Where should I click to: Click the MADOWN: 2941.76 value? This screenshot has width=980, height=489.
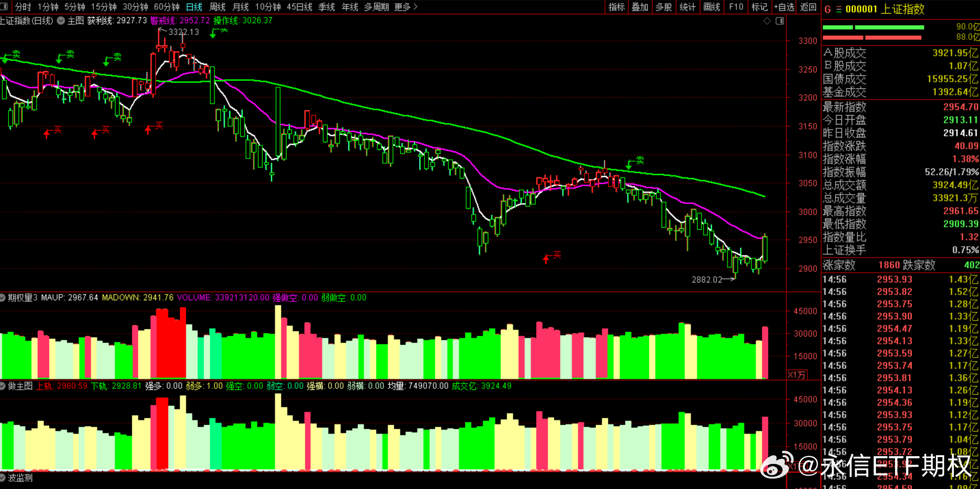tap(138, 297)
